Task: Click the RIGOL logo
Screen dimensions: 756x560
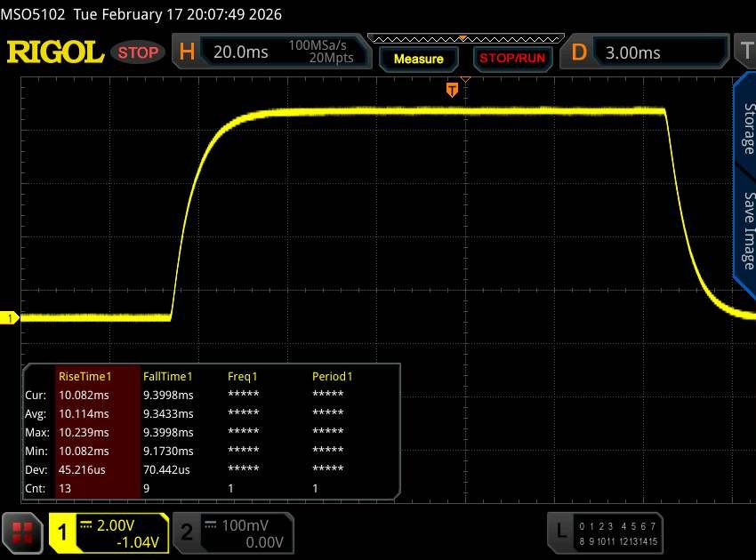Action: [55, 52]
